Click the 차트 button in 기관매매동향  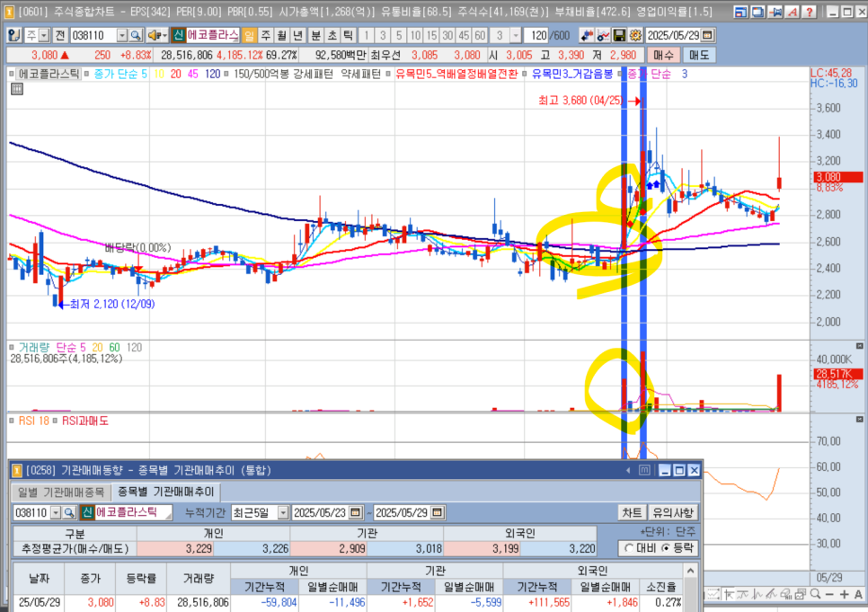[x=632, y=512]
